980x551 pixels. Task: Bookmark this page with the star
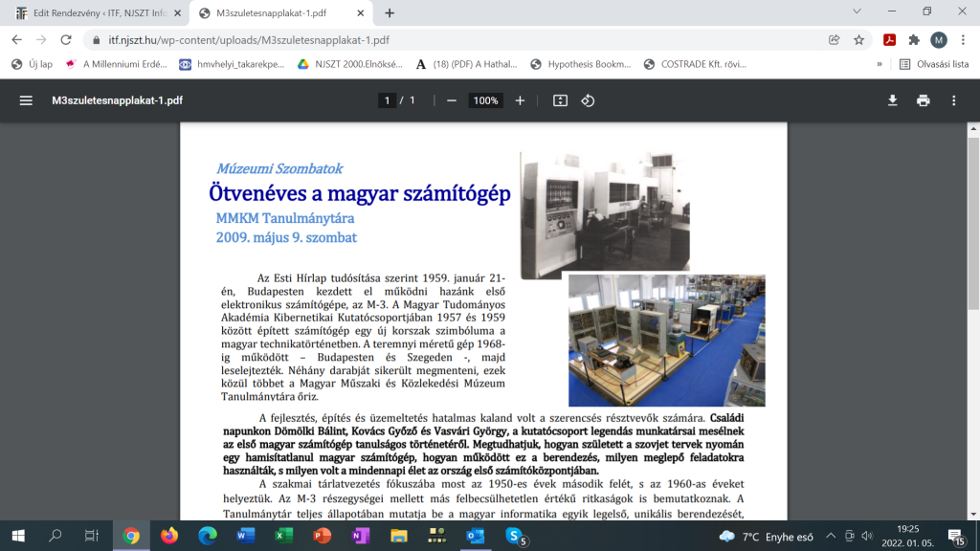click(858, 40)
